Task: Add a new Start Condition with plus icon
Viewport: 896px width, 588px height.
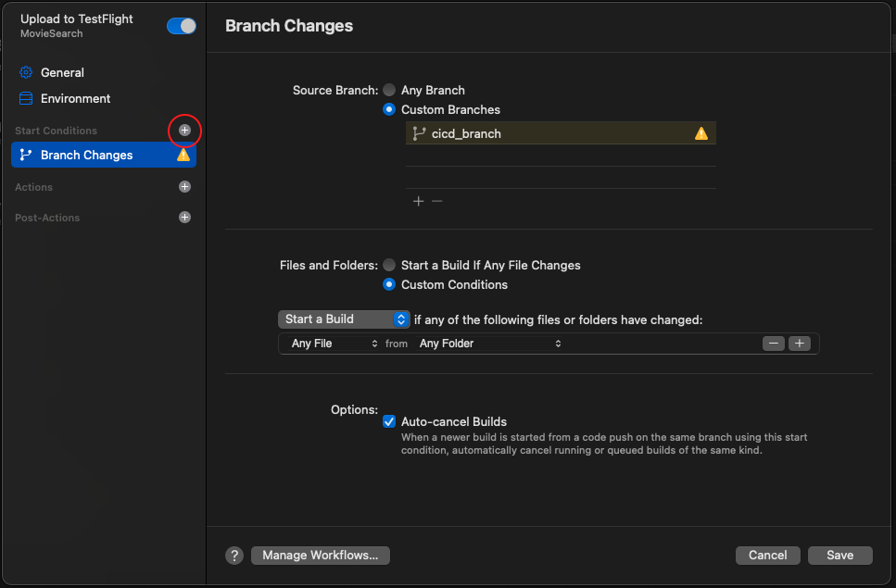Action: coord(184,131)
